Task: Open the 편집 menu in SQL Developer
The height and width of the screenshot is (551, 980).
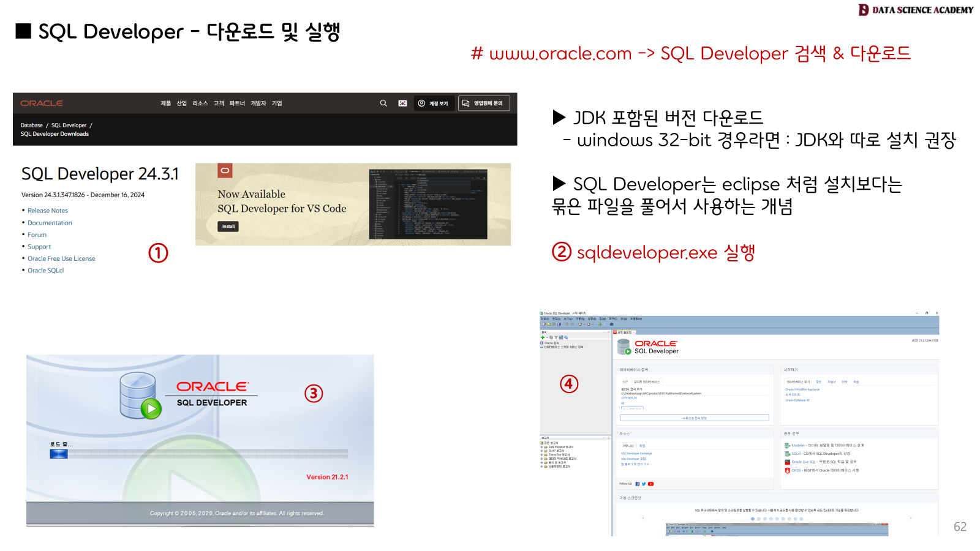Action: click(x=556, y=319)
